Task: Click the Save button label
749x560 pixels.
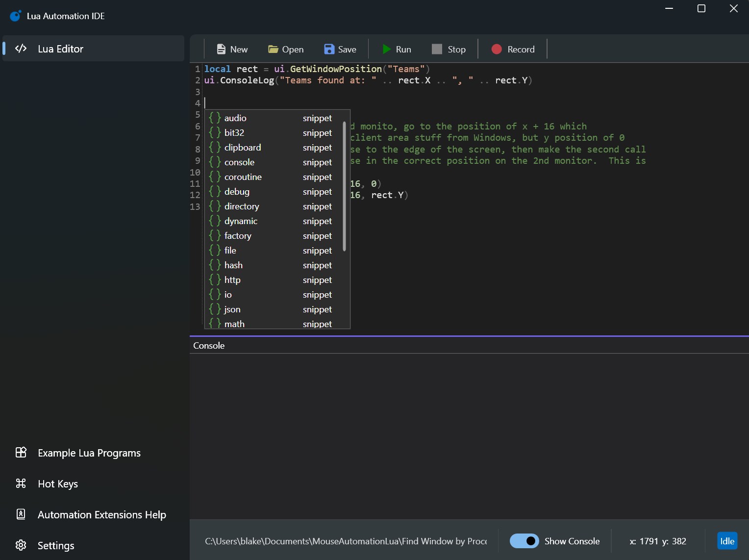Action: click(347, 49)
